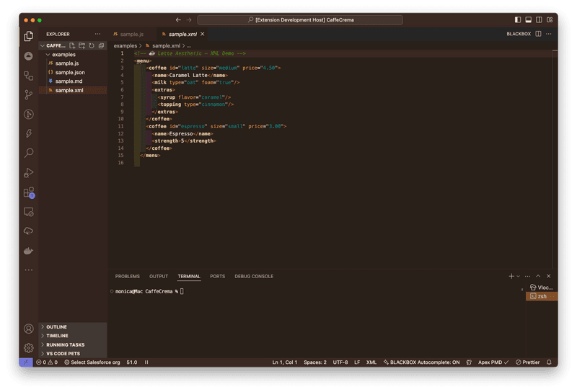577x392 pixels.
Task: Toggle the primary side bar visibility
Action: coord(518,20)
